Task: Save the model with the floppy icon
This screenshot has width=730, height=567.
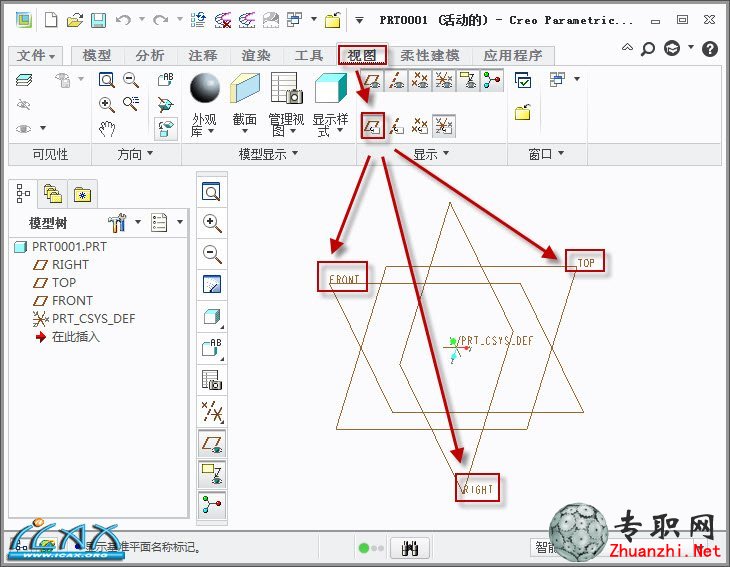Action: pos(98,20)
